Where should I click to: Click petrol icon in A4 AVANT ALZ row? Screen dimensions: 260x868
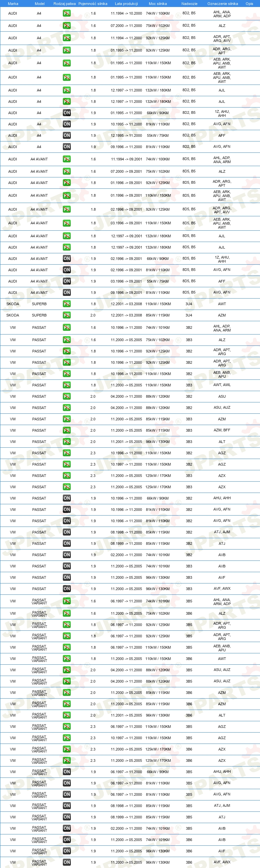[67, 171]
